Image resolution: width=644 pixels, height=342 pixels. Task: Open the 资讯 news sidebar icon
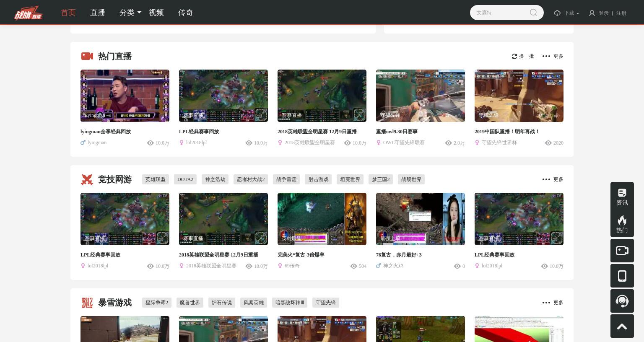coord(622,197)
